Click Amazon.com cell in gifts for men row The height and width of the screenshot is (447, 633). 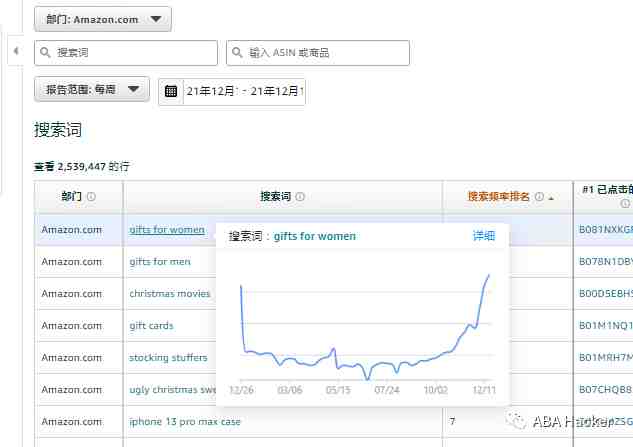[71, 262]
